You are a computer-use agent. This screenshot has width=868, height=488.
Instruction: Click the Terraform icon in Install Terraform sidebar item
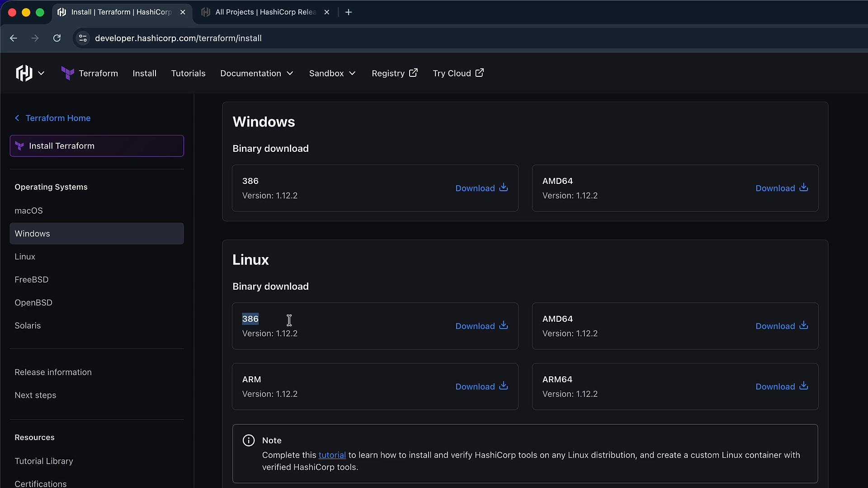coord(19,146)
